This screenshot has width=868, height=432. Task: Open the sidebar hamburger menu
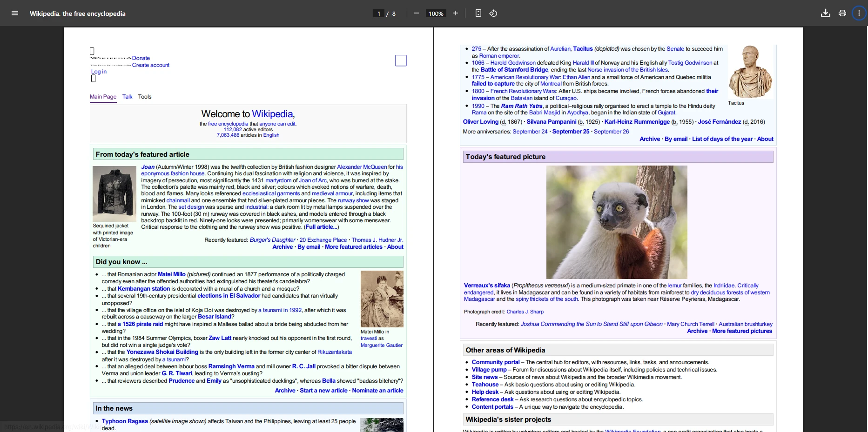15,13
